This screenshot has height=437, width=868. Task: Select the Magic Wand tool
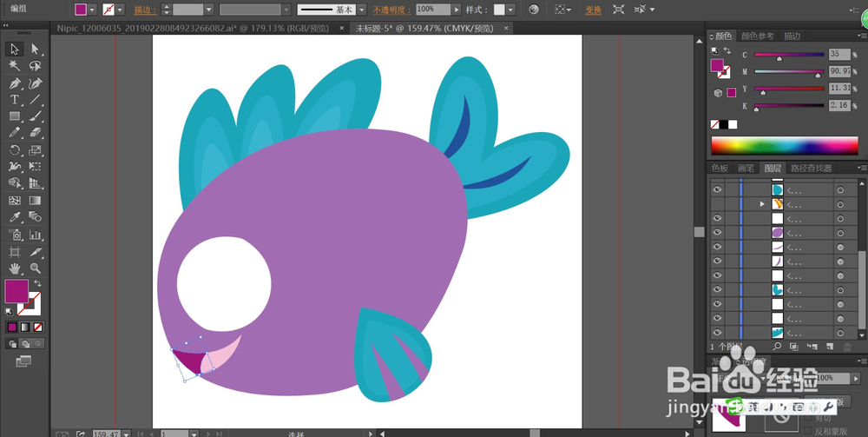15,66
